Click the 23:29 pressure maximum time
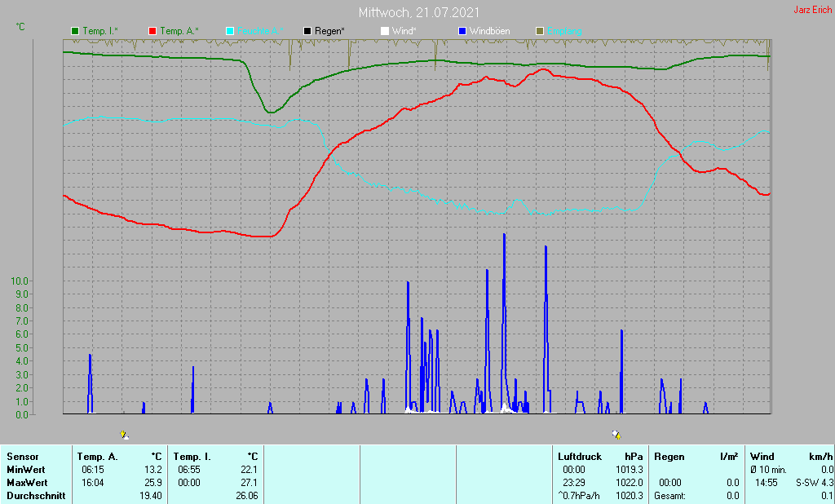The width and height of the screenshot is (835, 504). 573,483
